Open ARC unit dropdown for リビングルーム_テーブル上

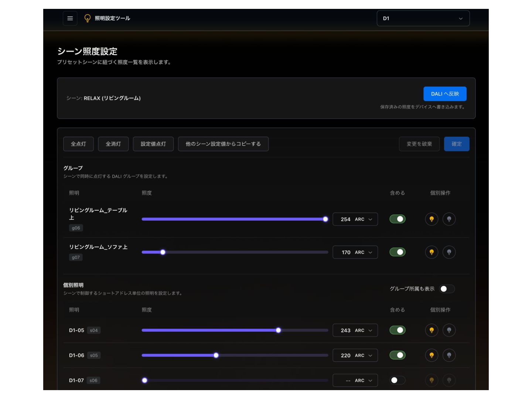(364, 219)
